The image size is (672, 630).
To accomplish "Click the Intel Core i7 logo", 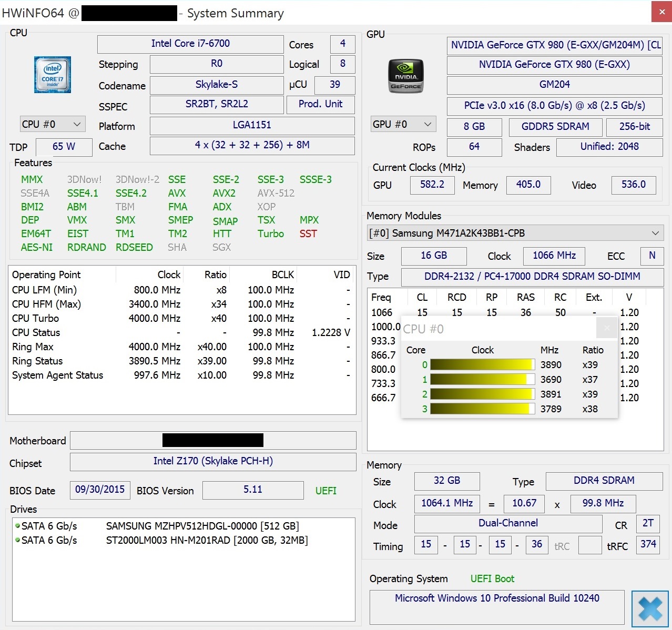I will click(x=53, y=75).
